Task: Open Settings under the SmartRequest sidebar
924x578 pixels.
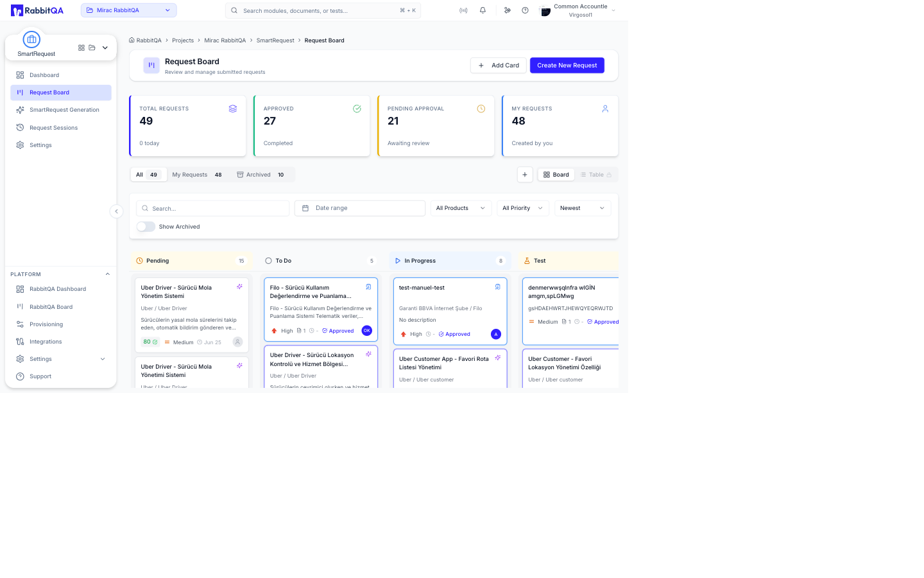Action: [x=61, y=145]
